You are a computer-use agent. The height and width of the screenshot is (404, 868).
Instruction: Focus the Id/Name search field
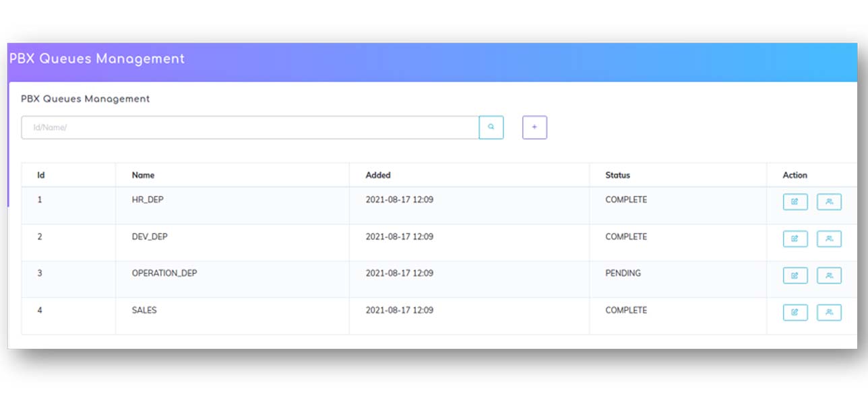tap(250, 127)
